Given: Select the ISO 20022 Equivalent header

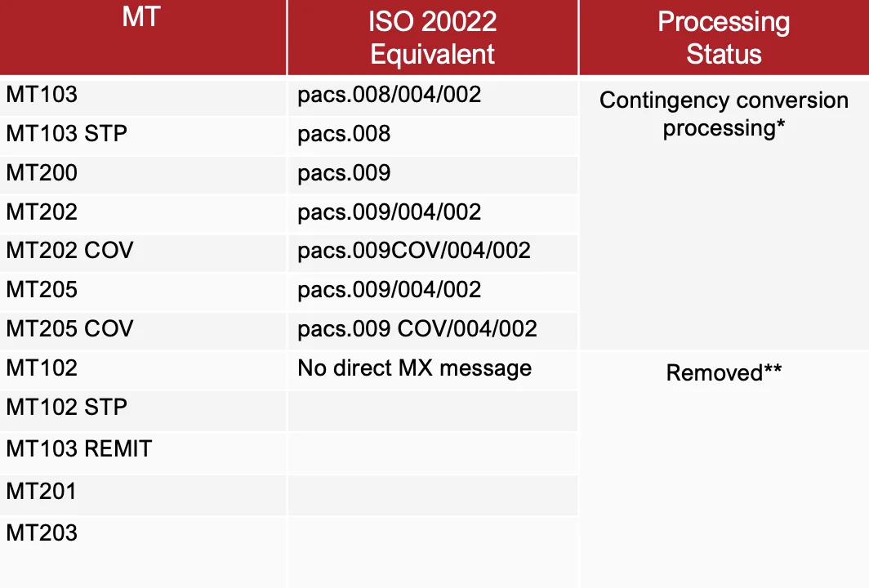Looking at the screenshot, I should [432, 38].
